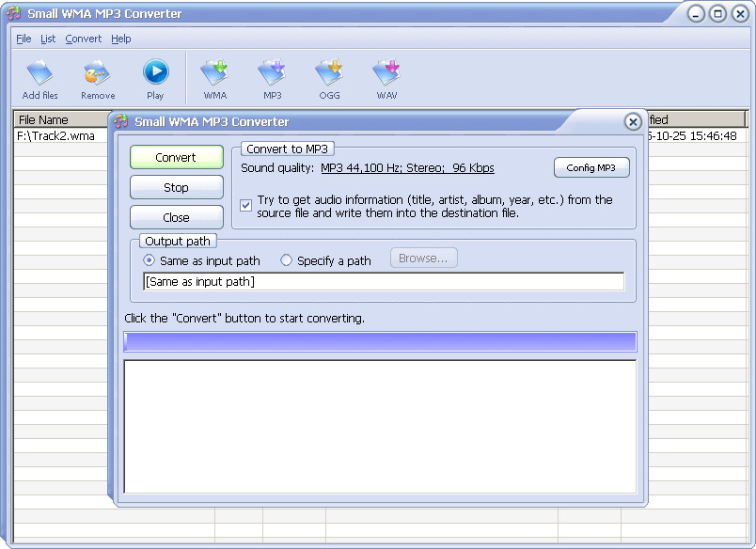Minimize the main converter window
This screenshot has height=549, width=756.
tap(696, 14)
